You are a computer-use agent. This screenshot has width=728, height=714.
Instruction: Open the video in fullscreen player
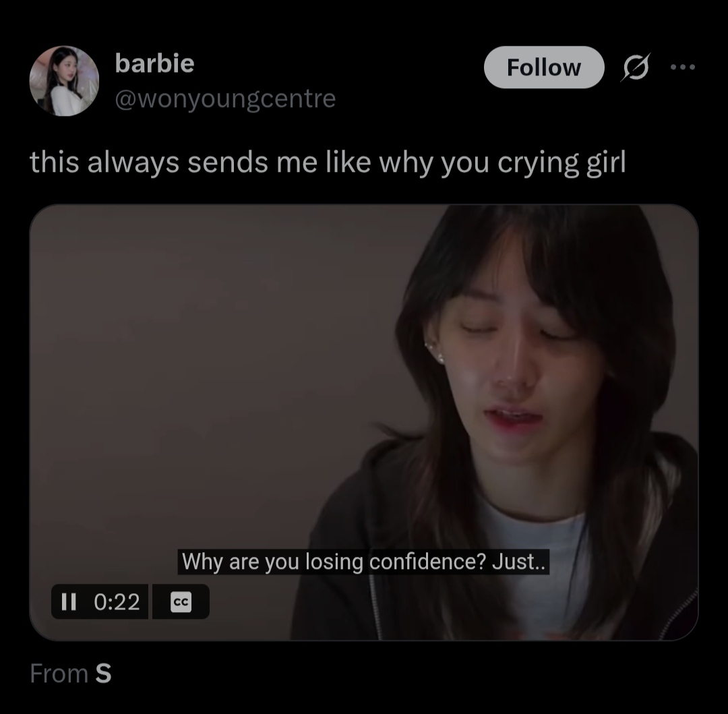point(364,422)
